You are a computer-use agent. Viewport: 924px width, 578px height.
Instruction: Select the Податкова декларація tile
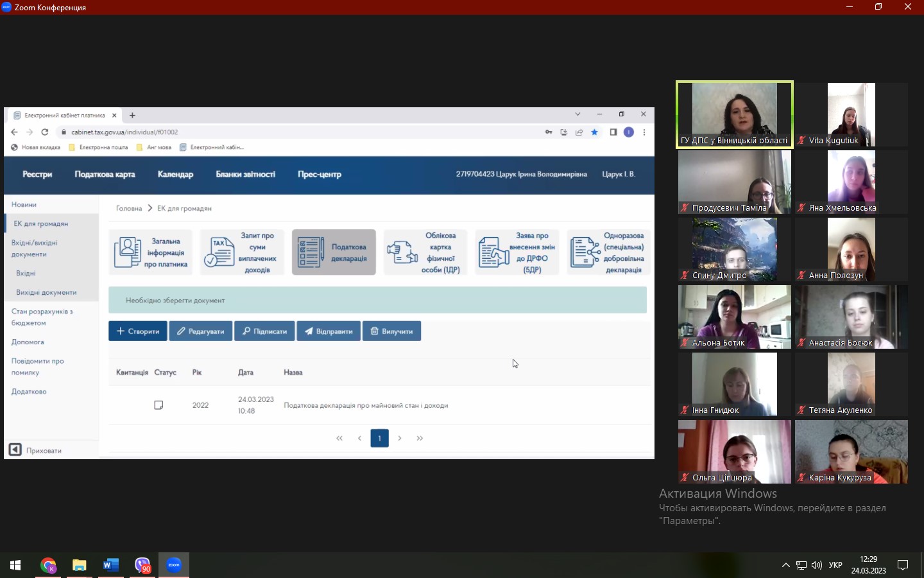(334, 252)
